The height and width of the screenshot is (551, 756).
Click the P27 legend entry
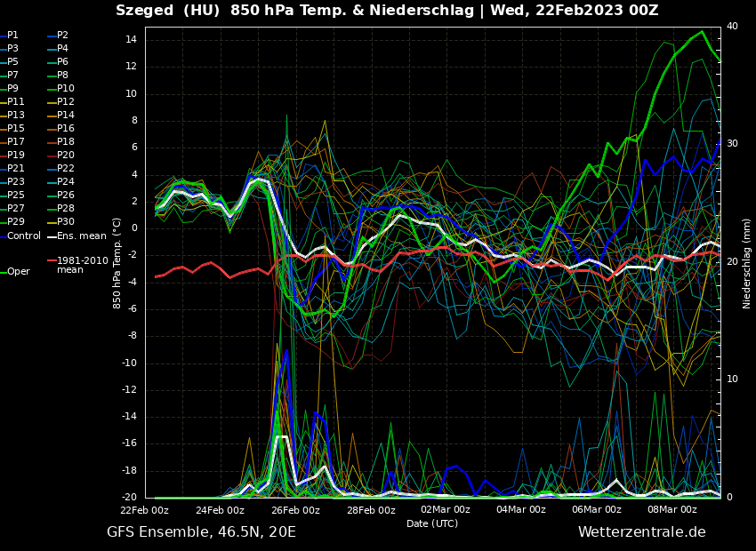16,209
